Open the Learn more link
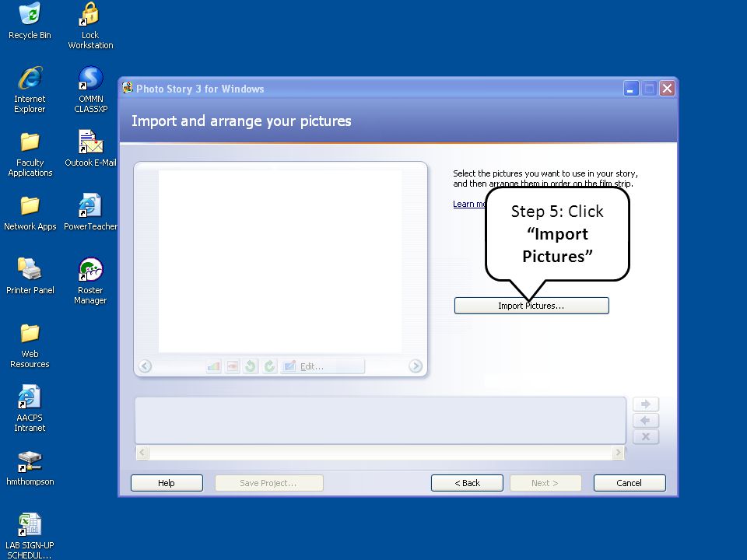 (469, 204)
